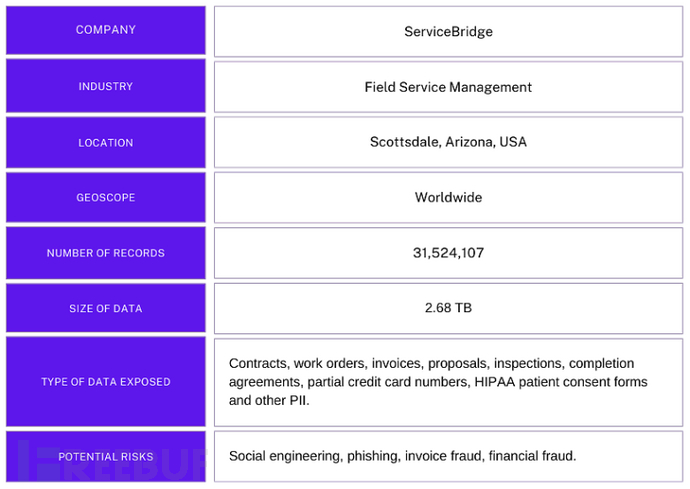Viewport: 690px width, 489px height.
Task: Click the NUMBER OF RECORDS label
Action: click(106, 254)
